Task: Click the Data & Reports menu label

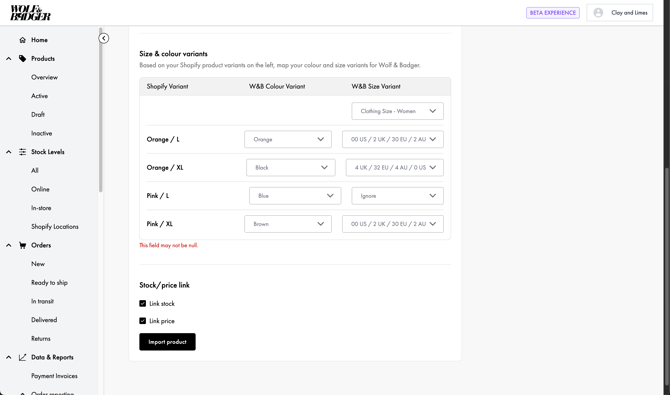Action: pyautogui.click(x=52, y=357)
